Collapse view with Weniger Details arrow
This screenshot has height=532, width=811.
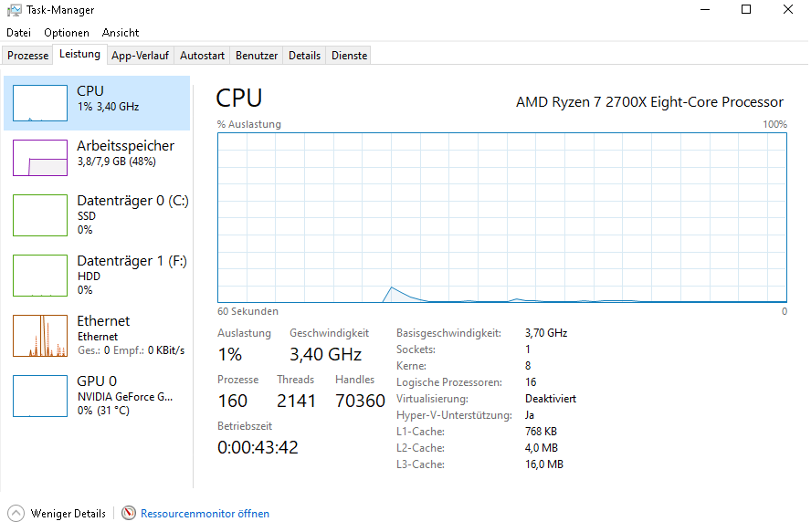point(16,514)
